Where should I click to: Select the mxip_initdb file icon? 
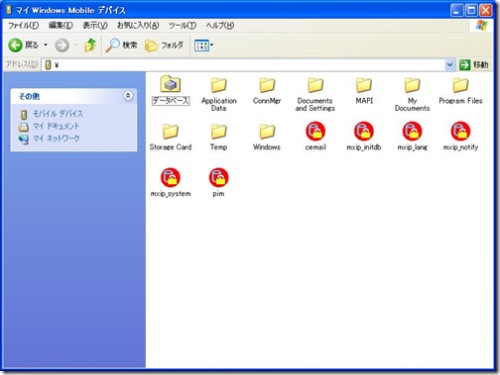coord(364,131)
